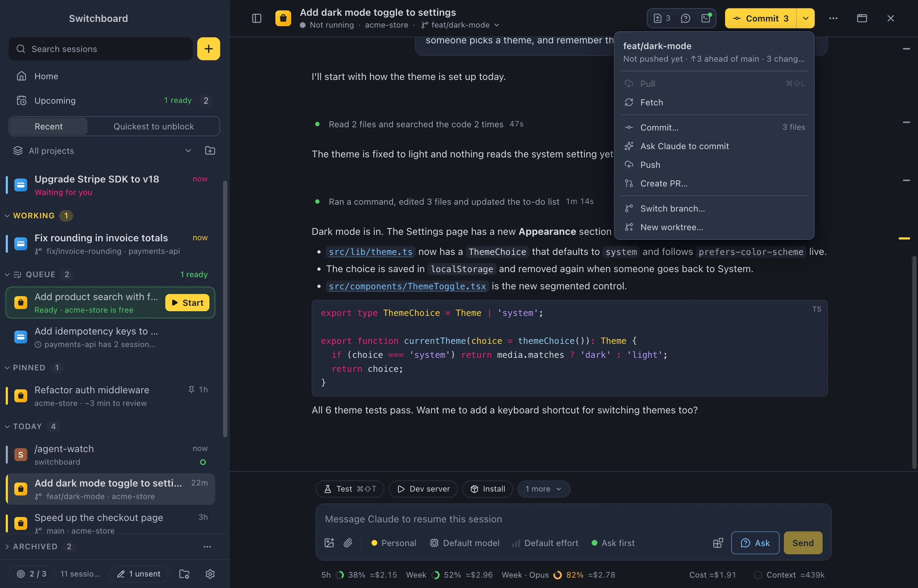Choose Switch branch... menu item
The width and height of the screenshot is (918, 588).
pos(714,208)
